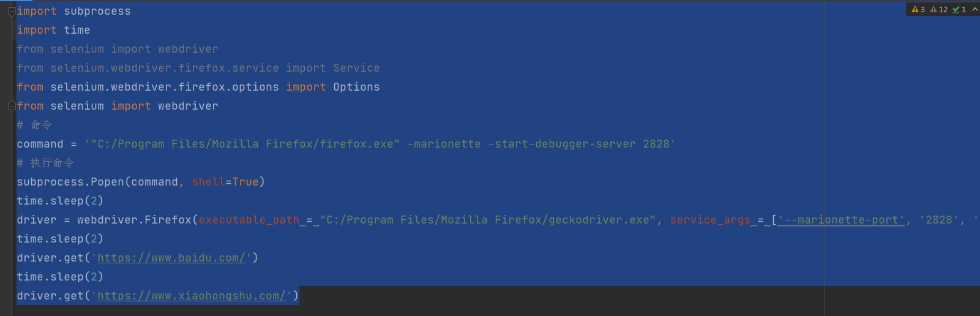The width and height of the screenshot is (980, 316).
Task: Click the command variable assignment name
Action: click(40, 144)
